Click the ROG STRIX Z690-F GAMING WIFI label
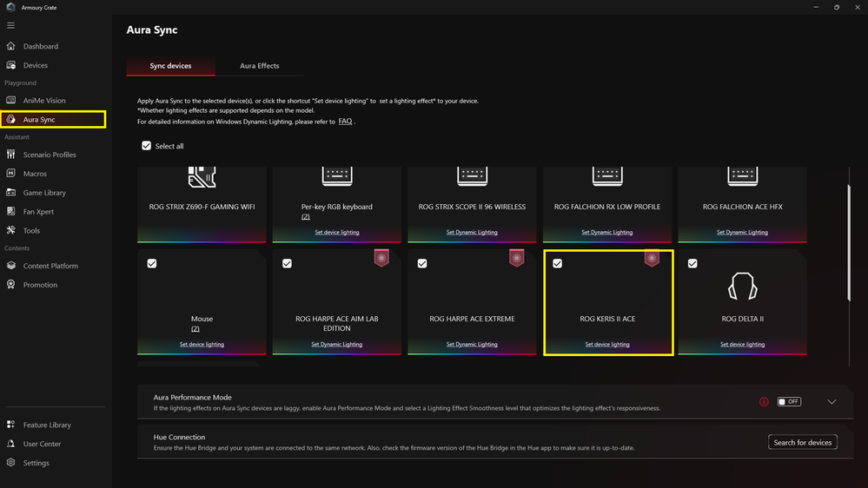 [x=202, y=207]
